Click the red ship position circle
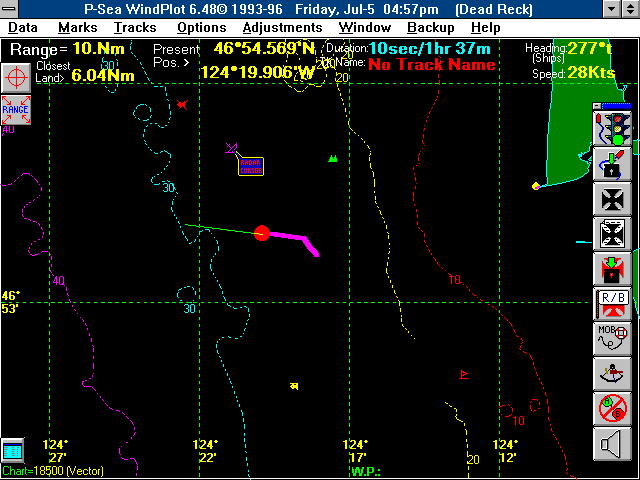This screenshot has width=640, height=480. 262,233
